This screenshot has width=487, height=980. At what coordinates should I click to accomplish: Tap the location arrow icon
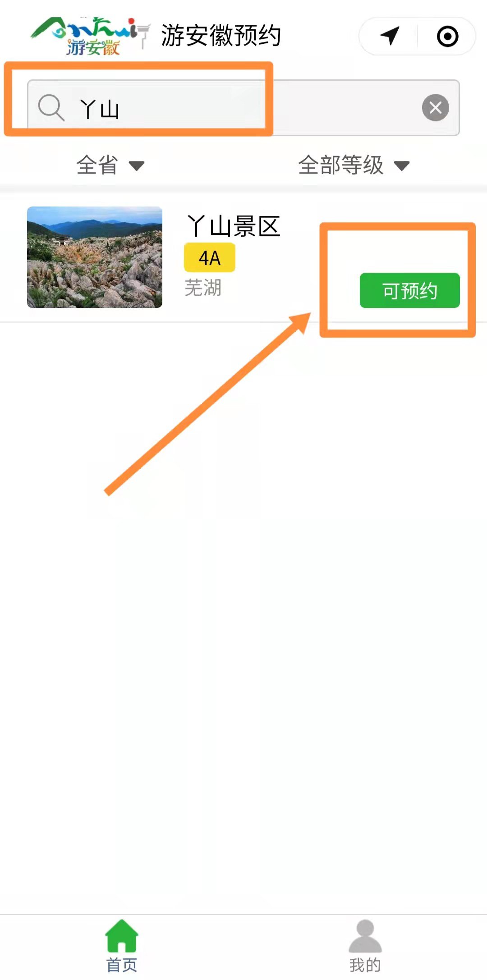click(390, 36)
